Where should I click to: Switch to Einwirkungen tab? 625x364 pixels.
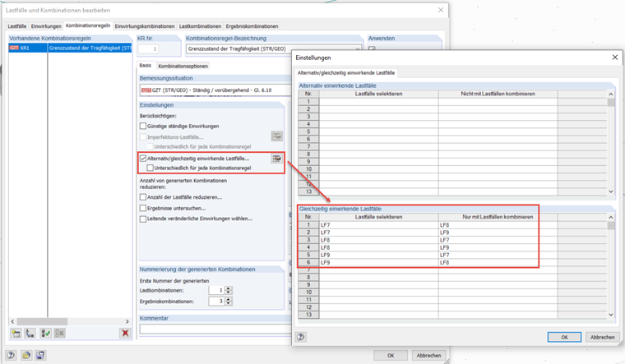tap(46, 26)
